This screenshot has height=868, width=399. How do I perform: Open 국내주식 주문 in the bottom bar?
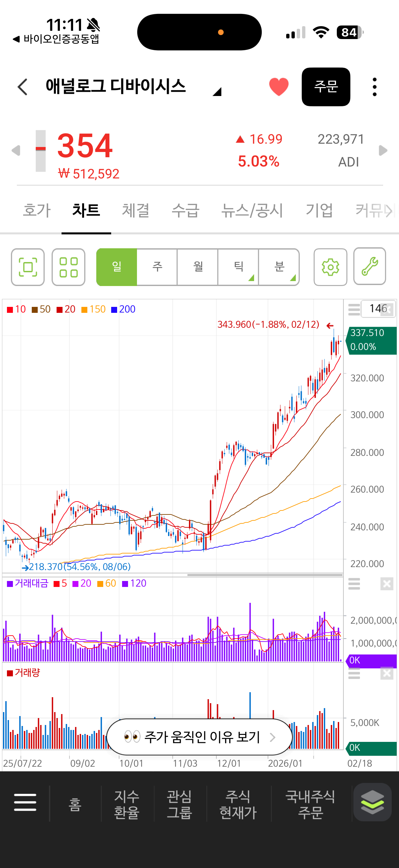pyautogui.click(x=310, y=805)
